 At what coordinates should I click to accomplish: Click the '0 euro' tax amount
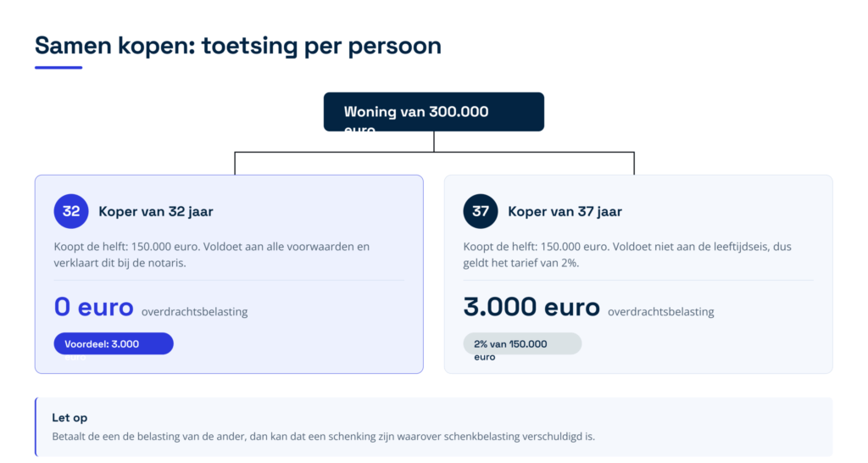click(x=93, y=307)
